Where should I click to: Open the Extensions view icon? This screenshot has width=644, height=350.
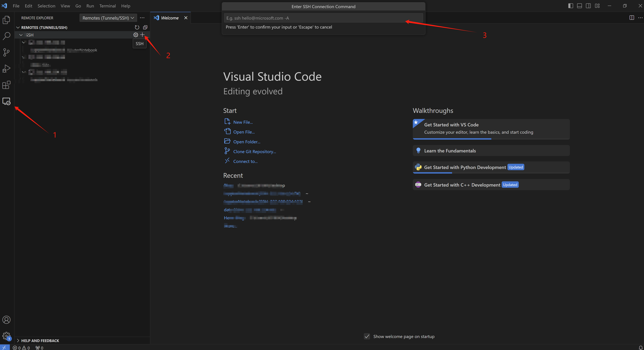(x=6, y=85)
